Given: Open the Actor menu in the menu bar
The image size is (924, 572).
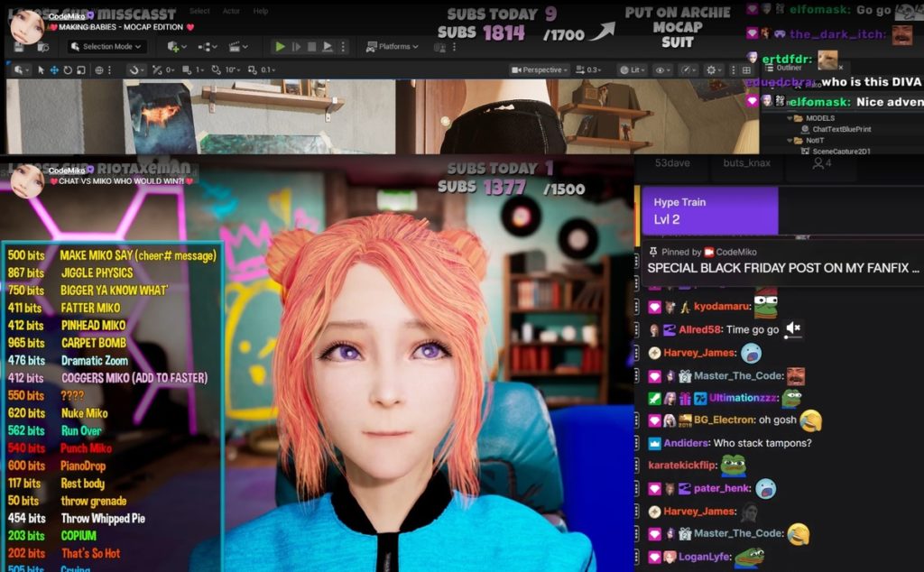Looking at the screenshot, I should [232, 12].
